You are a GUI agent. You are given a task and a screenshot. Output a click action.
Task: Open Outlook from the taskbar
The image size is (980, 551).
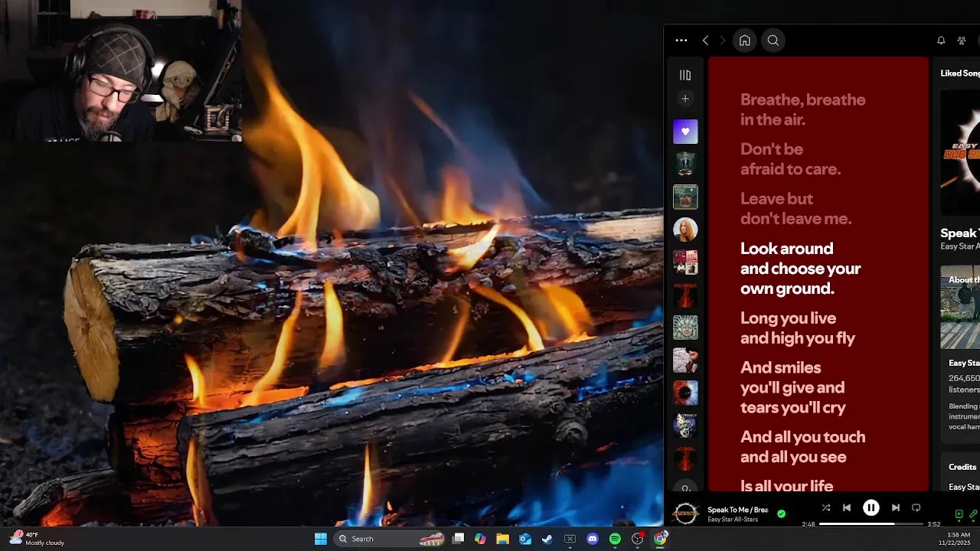(x=525, y=539)
